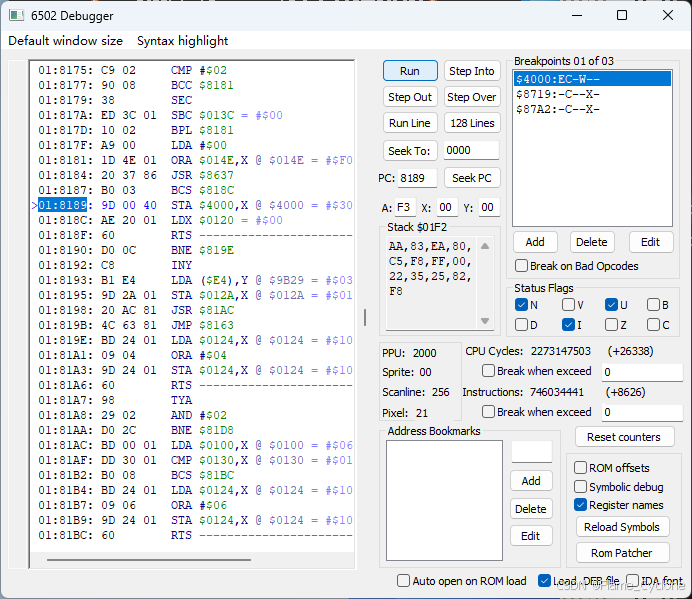
Task: Focus the Address Bookmarks text field
Action: point(531,452)
